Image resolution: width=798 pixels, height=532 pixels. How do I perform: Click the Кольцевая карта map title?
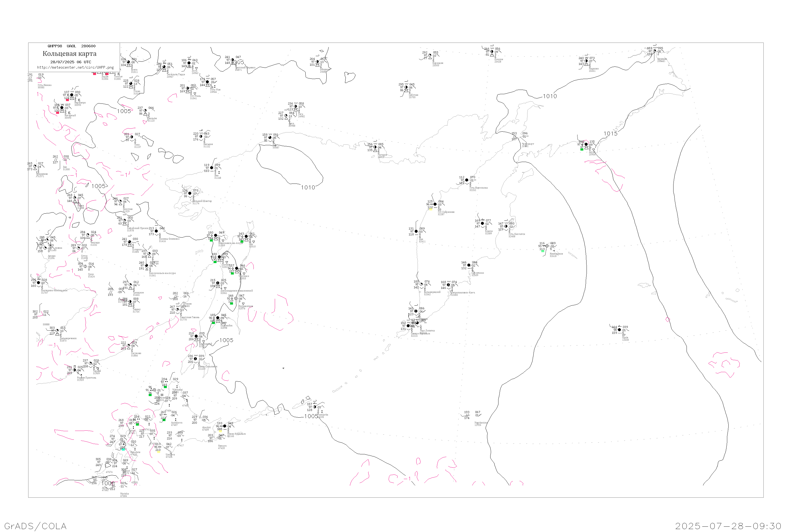[x=69, y=54]
